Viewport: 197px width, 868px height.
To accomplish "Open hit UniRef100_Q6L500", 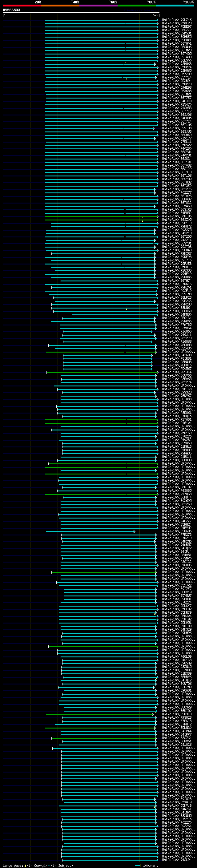I will pos(177,61).
